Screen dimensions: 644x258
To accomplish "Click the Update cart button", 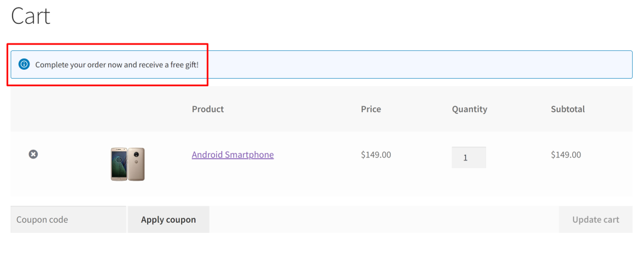I will pos(596,220).
